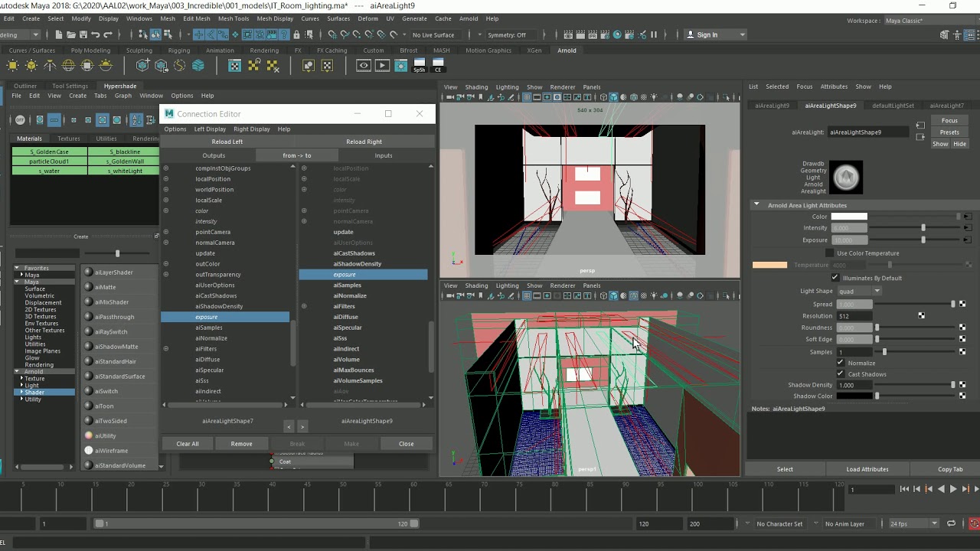Click the Arnold IPR render play icon
This screenshot has width=980, height=551.
(382, 66)
